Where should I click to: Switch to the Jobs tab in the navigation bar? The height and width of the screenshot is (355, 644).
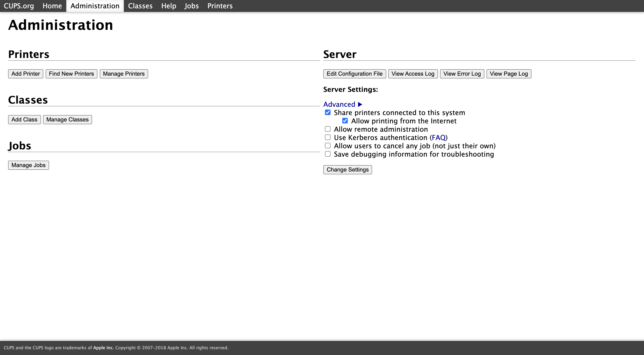click(192, 6)
